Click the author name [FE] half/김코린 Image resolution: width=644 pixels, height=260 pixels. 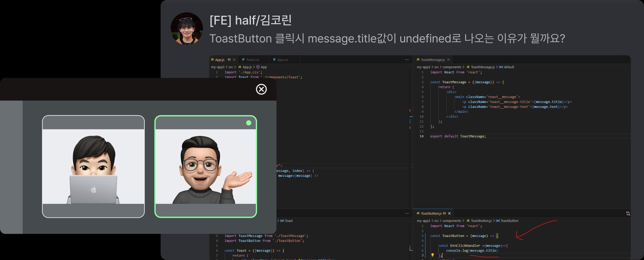[250, 20]
